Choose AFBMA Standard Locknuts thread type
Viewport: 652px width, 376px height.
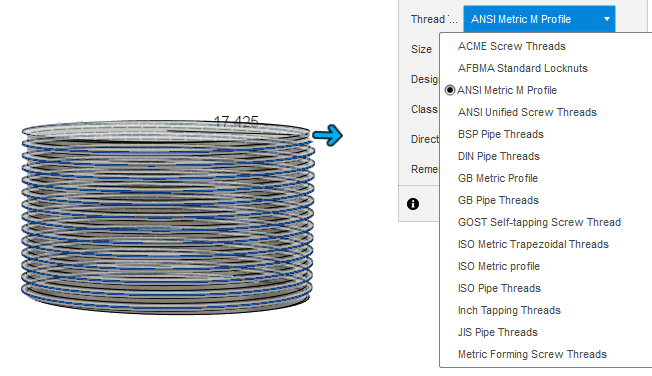pyautogui.click(x=522, y=68)
